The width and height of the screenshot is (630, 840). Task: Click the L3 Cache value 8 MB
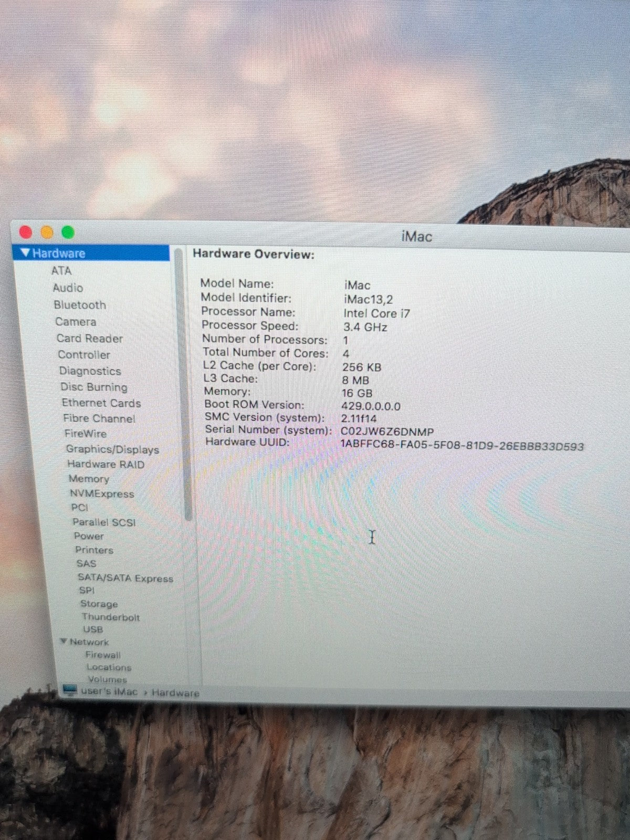pos(355,380)
